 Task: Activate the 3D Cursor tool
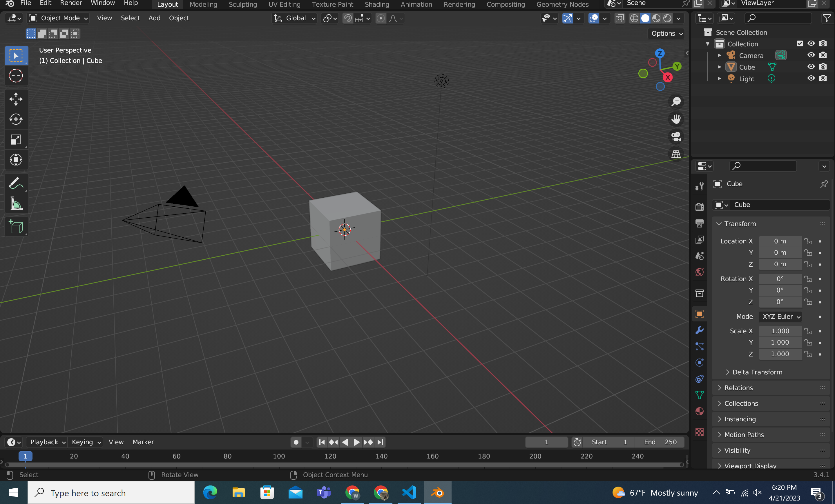click(16, 76)
